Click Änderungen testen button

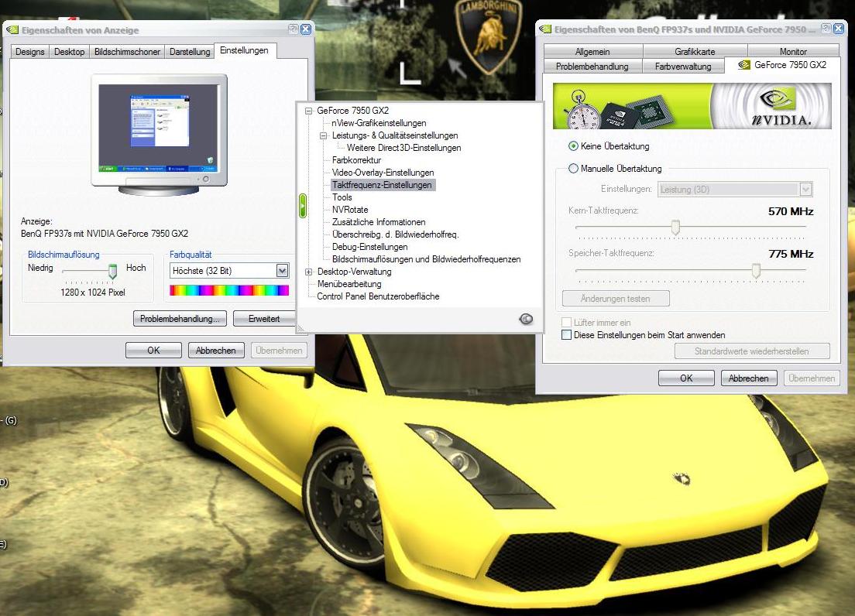[616, 299]
